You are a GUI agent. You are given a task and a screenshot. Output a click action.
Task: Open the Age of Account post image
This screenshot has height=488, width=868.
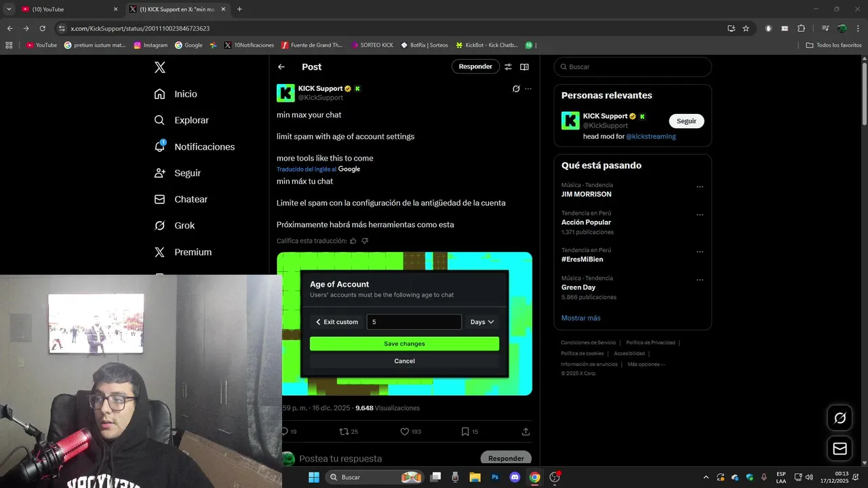tap(404, 323)
